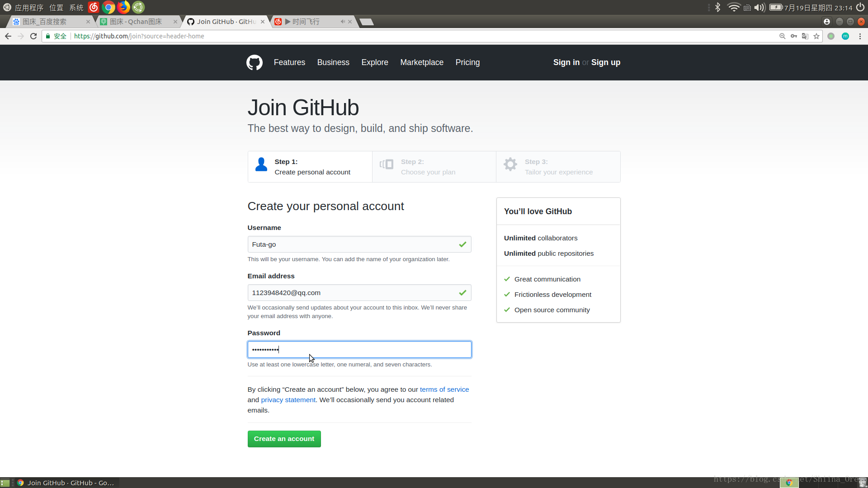Image resolution: width=868 pixels, height=488 pixels.
Task: Open 系统 menu in top panel
Action: (x=76, y=8)
